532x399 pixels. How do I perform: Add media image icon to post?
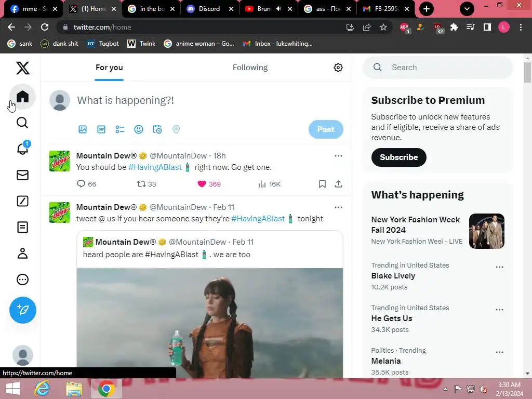[x=83, y=129]
